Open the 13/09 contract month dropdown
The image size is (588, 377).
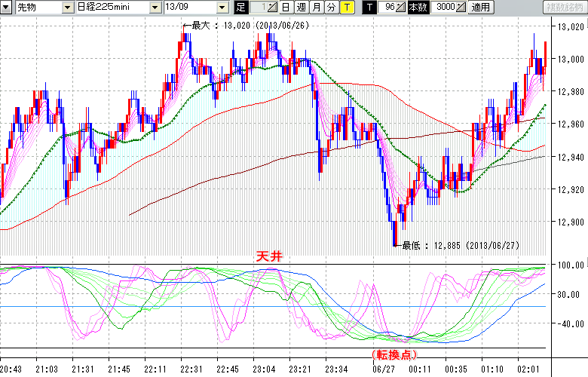pyautogui.click(x=222, y=8)
